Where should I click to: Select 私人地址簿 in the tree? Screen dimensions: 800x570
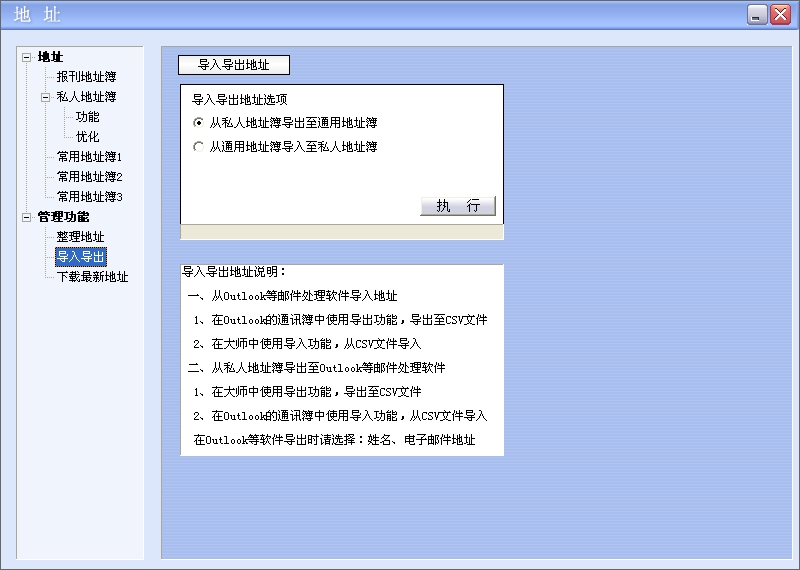(x=86, y=97)
